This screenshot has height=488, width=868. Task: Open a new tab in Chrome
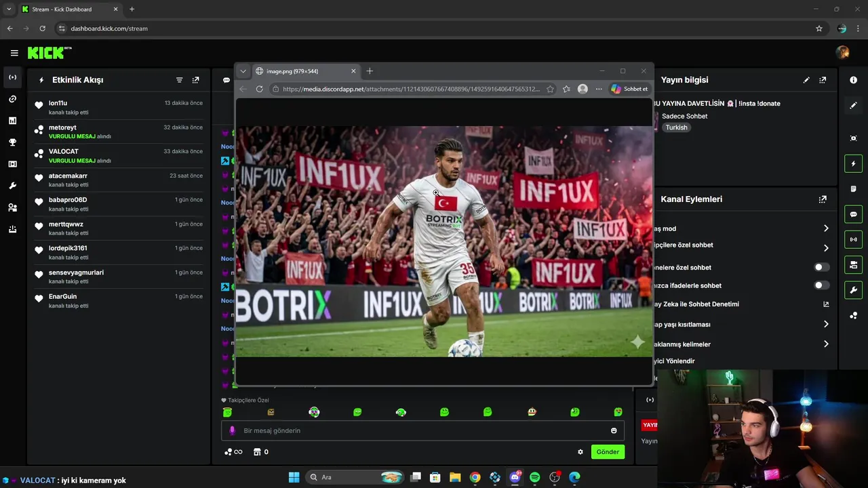tap(132, 9)
